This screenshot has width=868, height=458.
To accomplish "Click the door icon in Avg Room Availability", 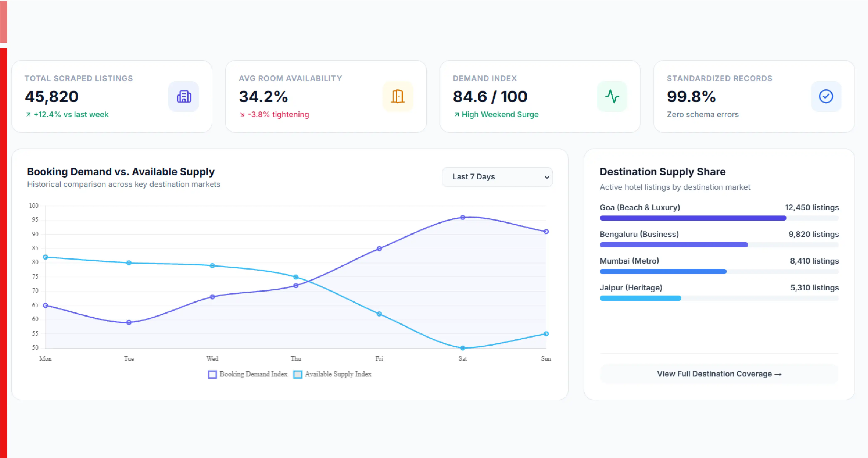I will (398, 96).
